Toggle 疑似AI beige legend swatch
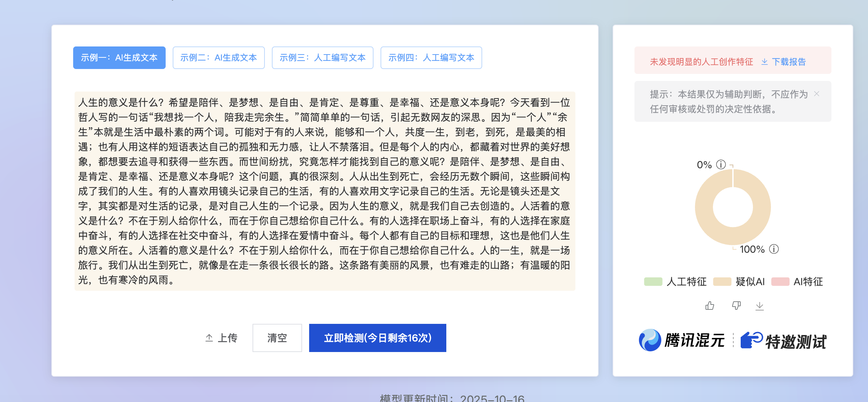Image resolution: width=868 pixels, height=402 pixels. click(722, 282)
